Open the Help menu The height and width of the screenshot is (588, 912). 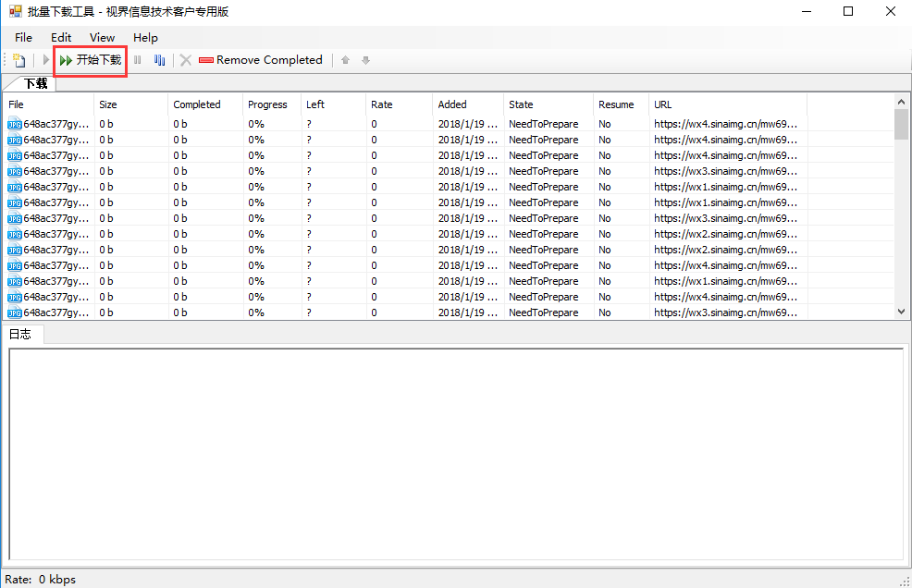pos(145,38)
